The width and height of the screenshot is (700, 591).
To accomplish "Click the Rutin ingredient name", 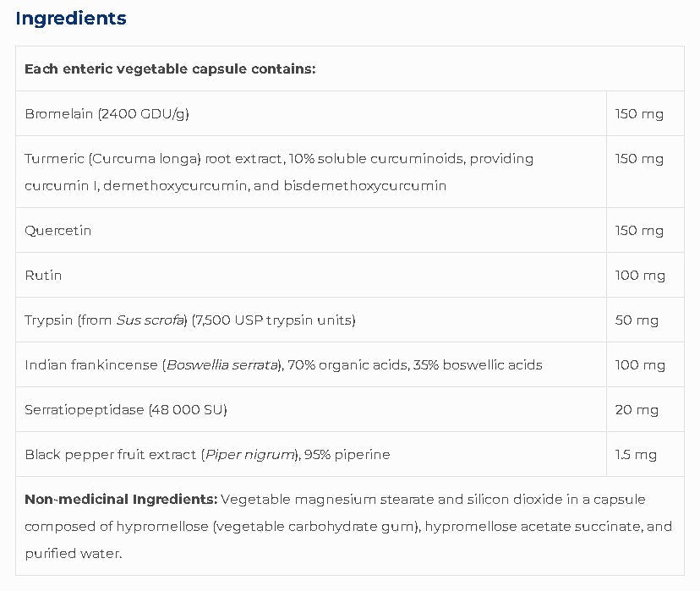I will click(43, 275).
